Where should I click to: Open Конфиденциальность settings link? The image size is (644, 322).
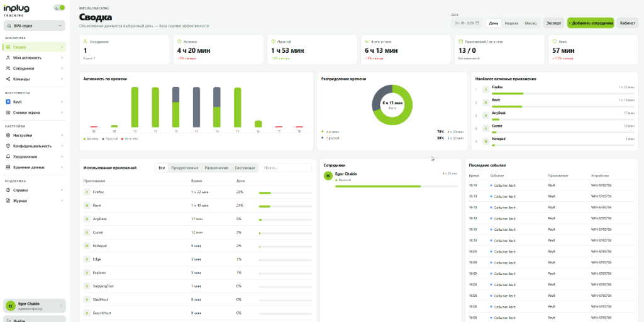coord(35,146)
